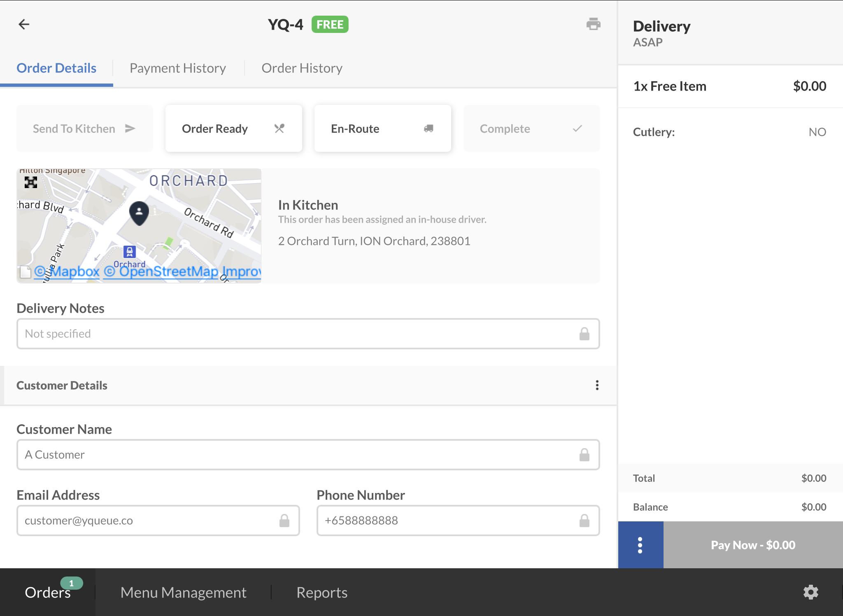Switch to Order History tab

click(302, 68)
